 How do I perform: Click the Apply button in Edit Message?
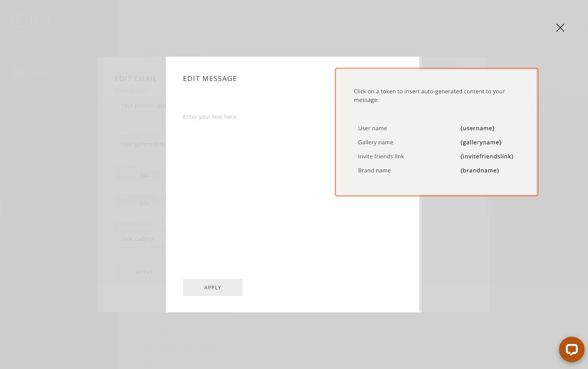(x=212, y=287)
